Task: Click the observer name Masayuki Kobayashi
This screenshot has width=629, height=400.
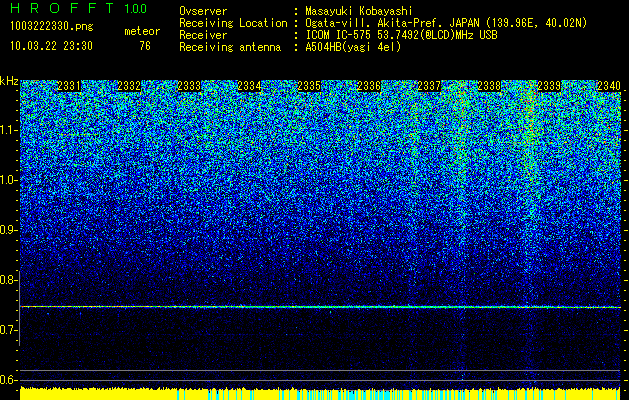Action: (x=359, y=11)
